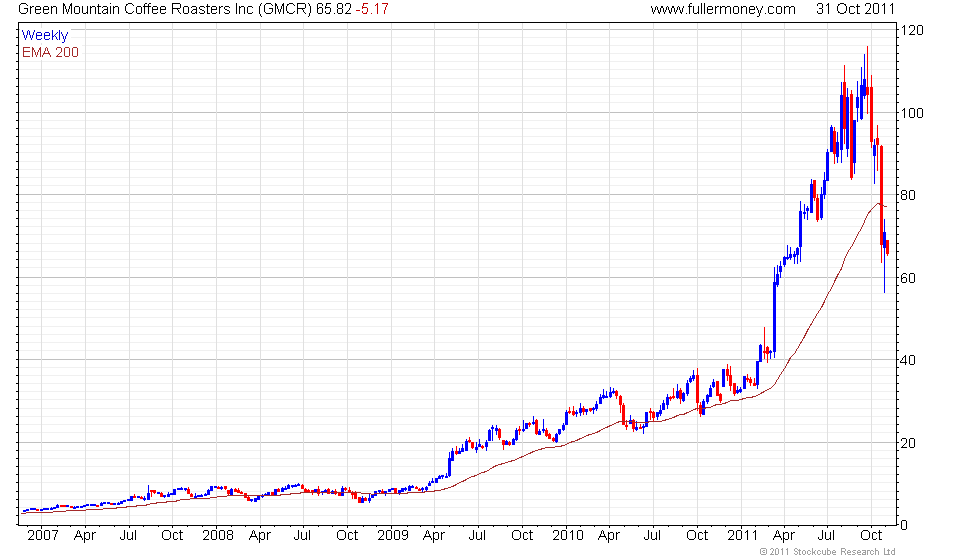Select the red EMA 200 legend label

tap(50, 52)
